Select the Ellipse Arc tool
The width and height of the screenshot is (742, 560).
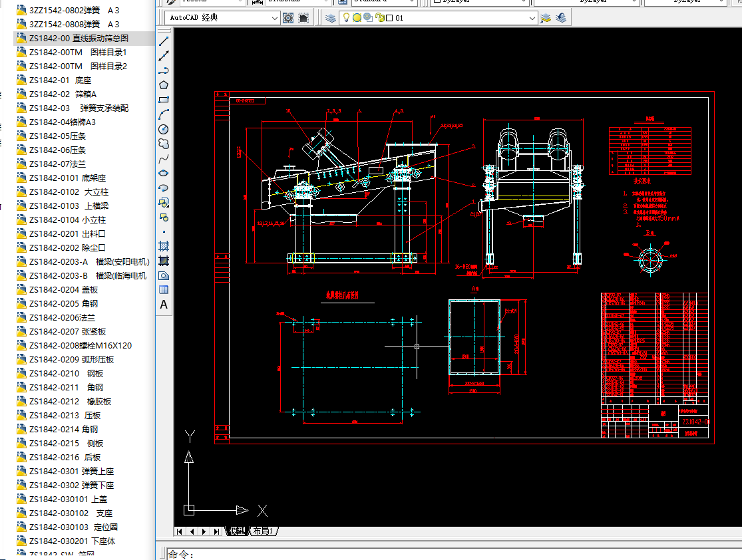click(x=164, y=188)
